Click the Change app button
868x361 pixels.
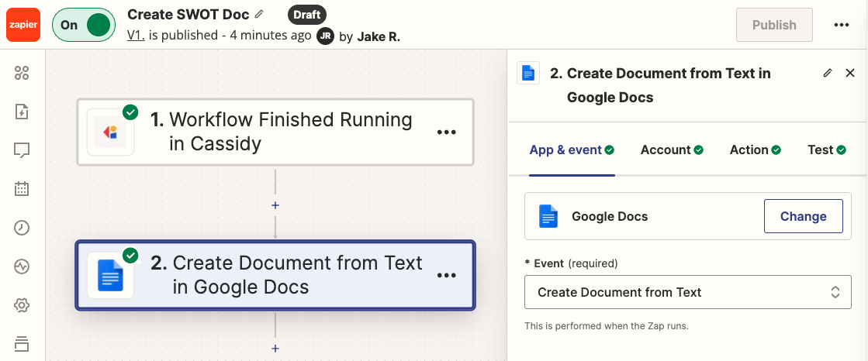point(804,216)
